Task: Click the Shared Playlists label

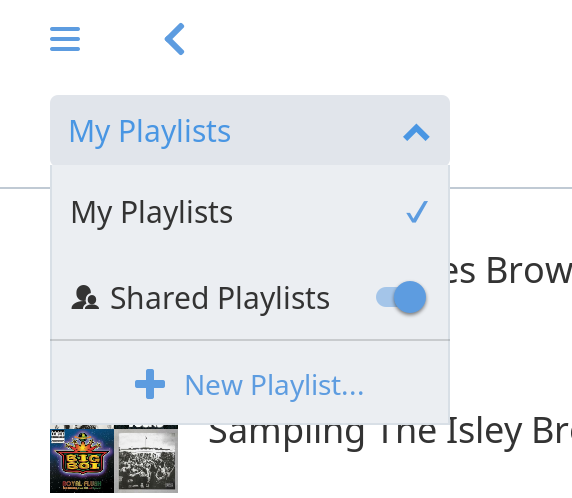Action: tap(220, 298)
